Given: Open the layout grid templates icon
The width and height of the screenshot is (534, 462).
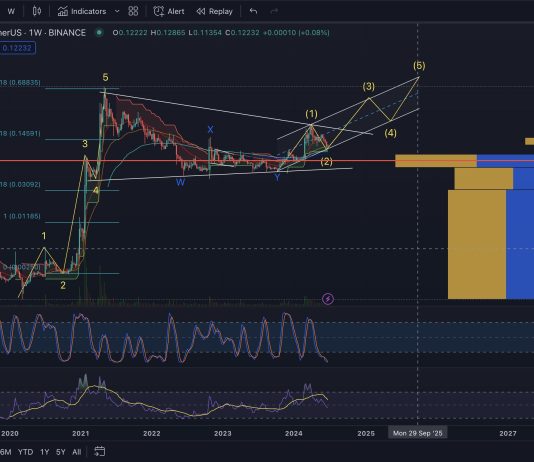Looking at the screenshot, I should coord(133,11).
